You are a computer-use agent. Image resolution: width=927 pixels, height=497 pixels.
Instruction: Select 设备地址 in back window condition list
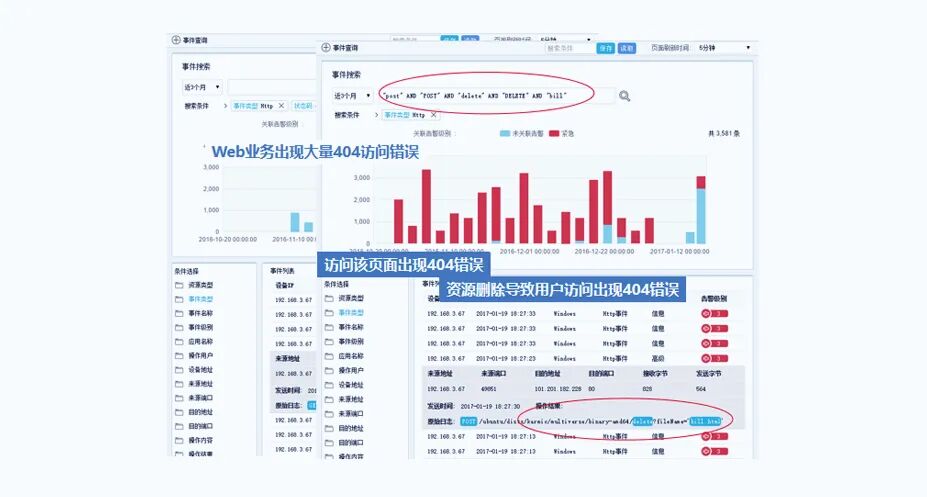pos(200,370)
